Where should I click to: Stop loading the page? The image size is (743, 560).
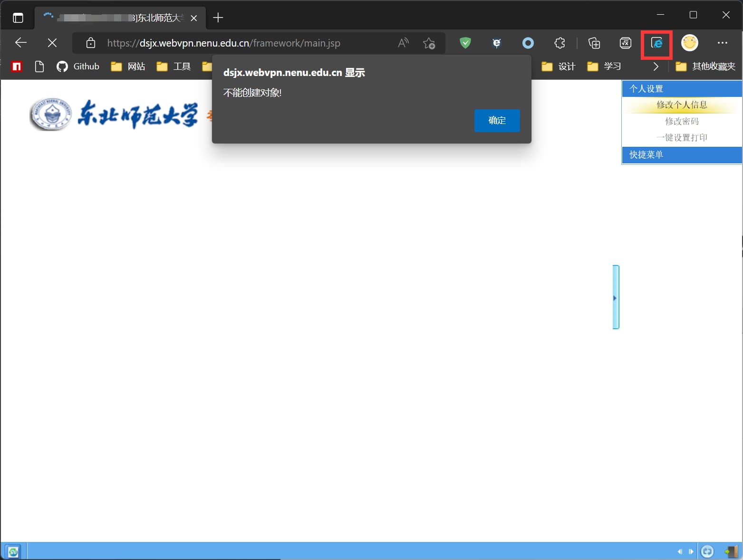click(52, 43)
